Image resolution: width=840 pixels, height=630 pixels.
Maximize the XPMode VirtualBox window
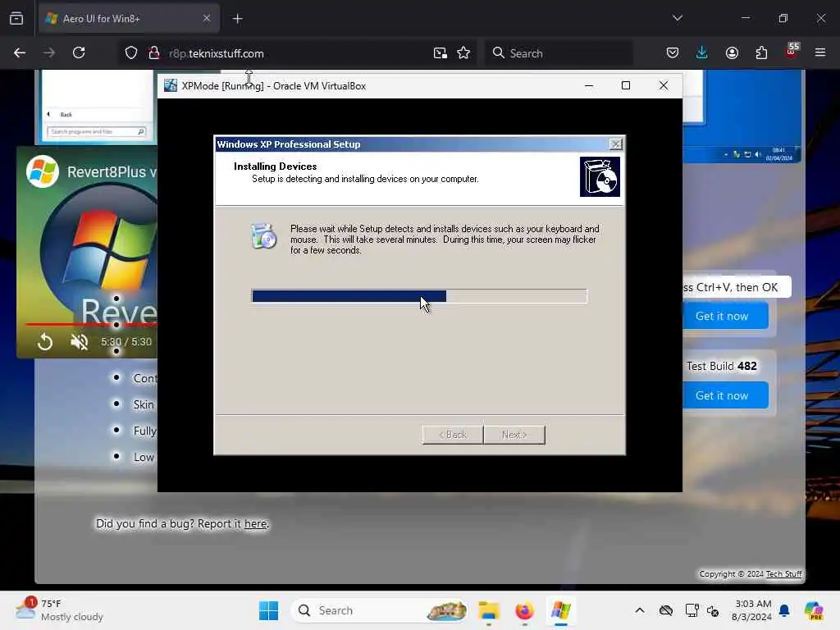tap(626, 85)
